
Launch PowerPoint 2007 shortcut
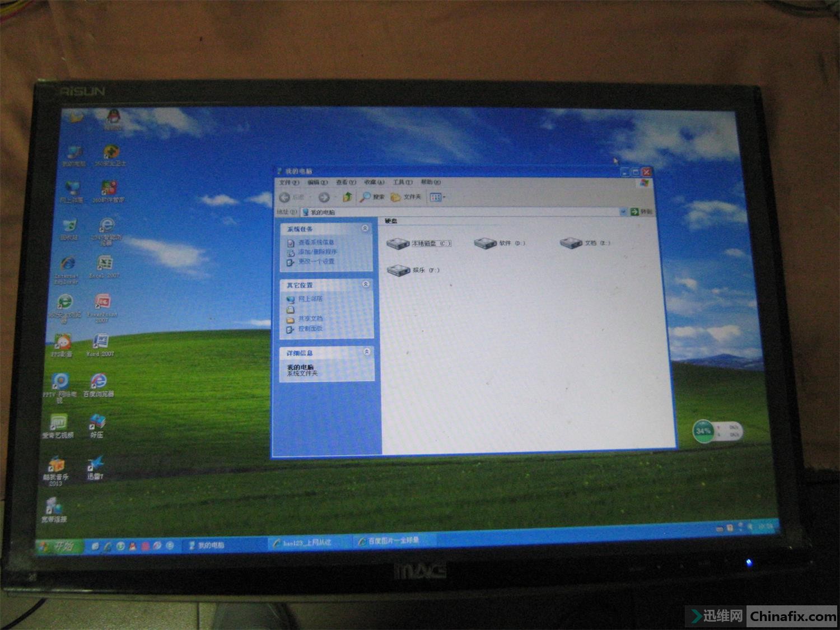(x=102, y=309)
